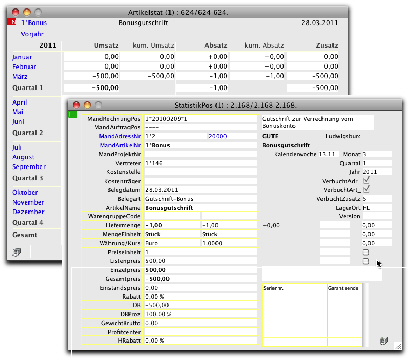The image size is (416, 361).
Task: Click the Kurs field showing 1.0000
Action: (x=229, y=243)
